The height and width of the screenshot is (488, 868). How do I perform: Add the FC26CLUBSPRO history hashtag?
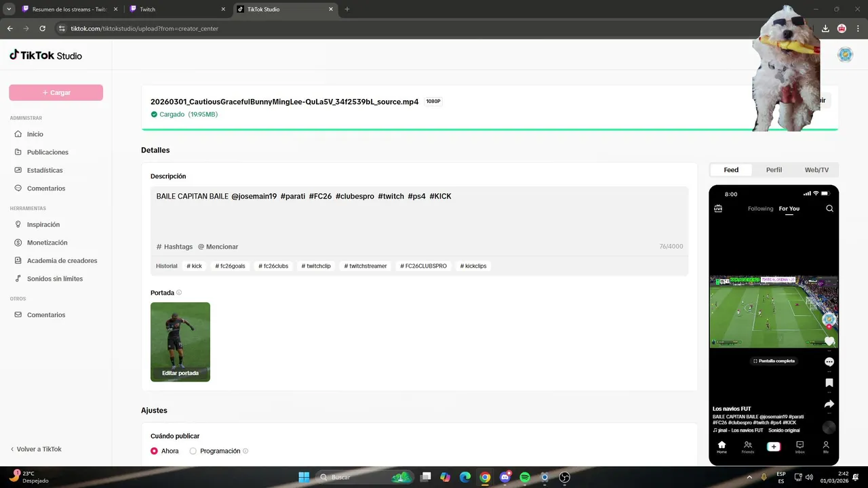click(x=423, y=266)
